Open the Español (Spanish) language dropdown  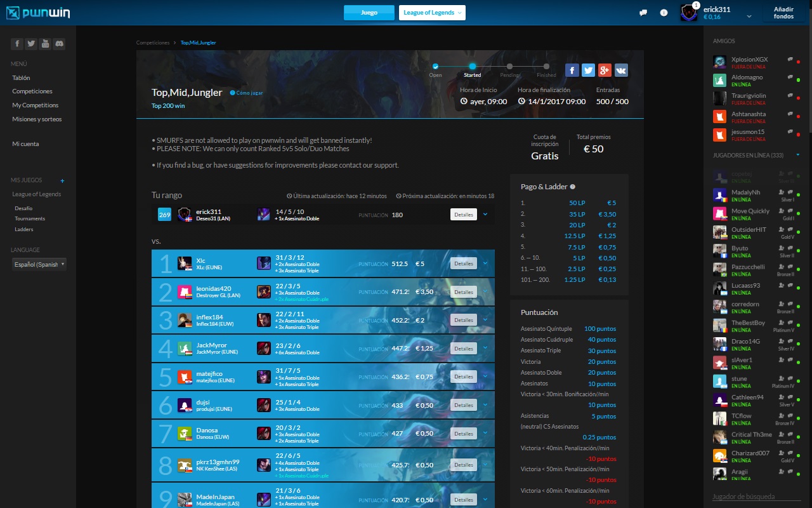(39, 264)
